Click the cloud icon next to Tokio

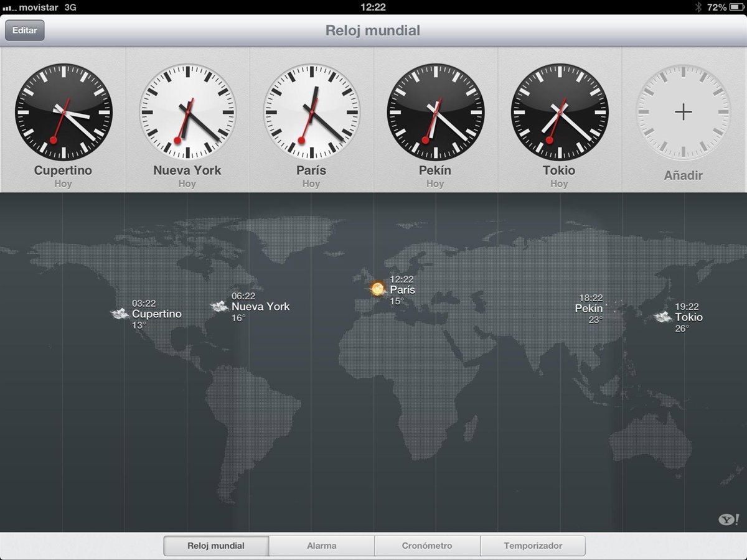pyautogui.click(x=662, y=317)
